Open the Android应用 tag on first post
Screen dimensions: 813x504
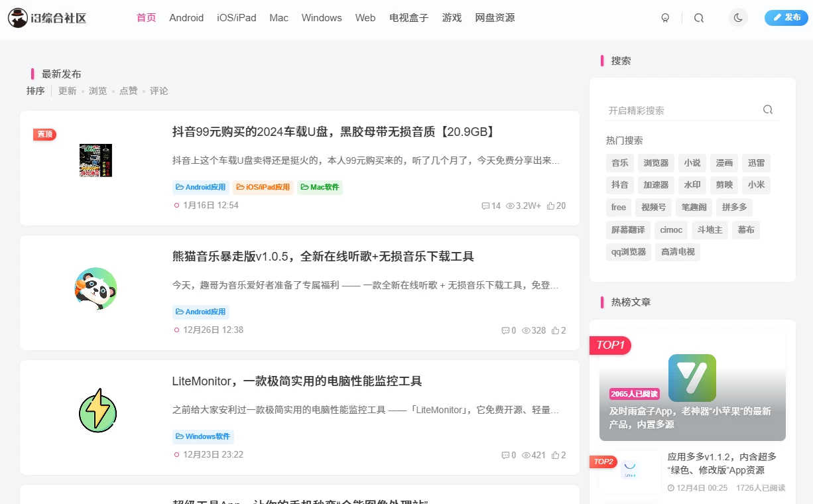200,187
